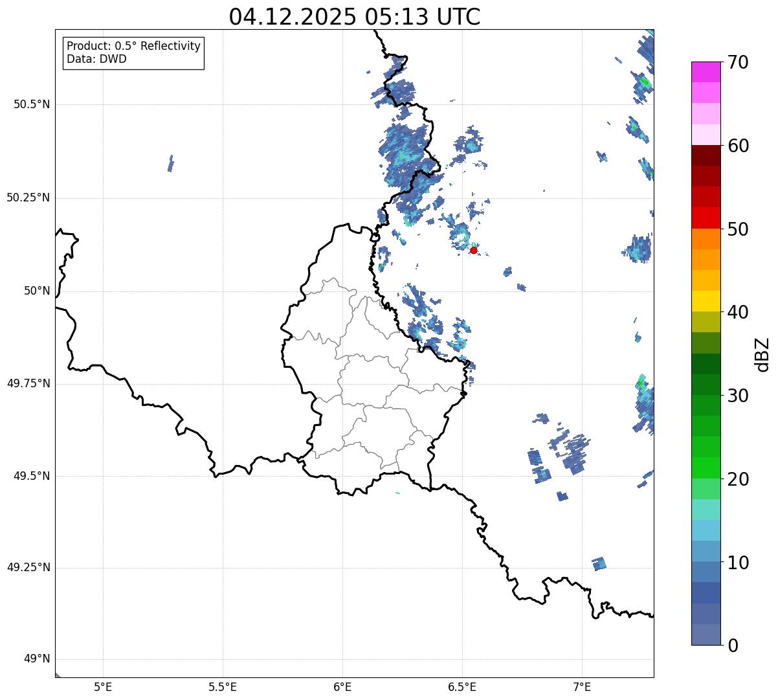Click the 50.25°N latitude label
This screenshot has height=700, width=778.
point(28,198)
